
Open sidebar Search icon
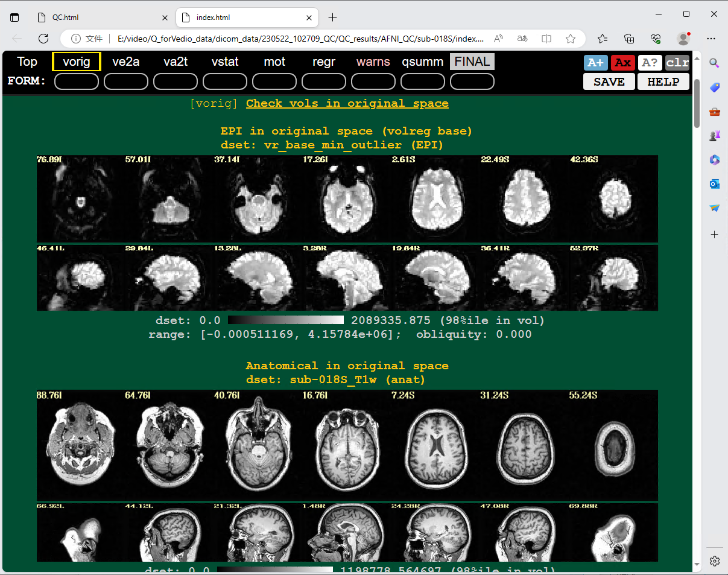(715, 63)
